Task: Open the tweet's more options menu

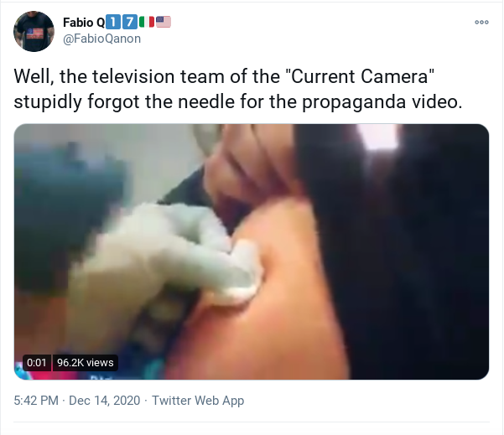Action: tap(481, 22)
